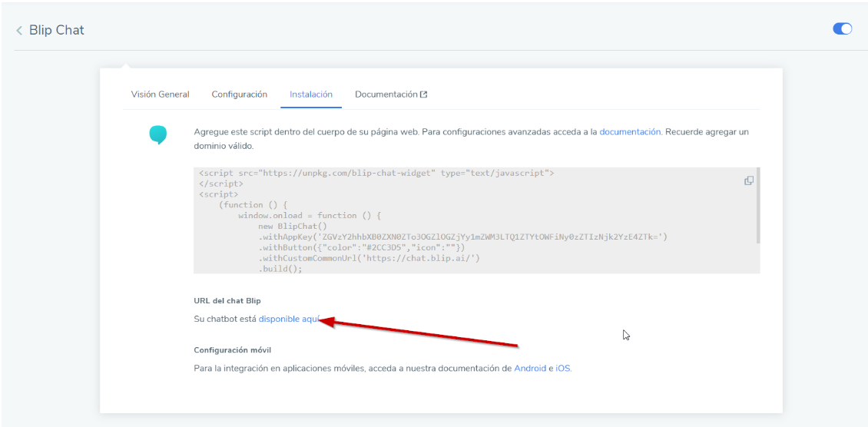The height and width of the screenshot is (427, 868).
Task: Click the teal Blip chat bubble icon
Action: coord(157,135)
